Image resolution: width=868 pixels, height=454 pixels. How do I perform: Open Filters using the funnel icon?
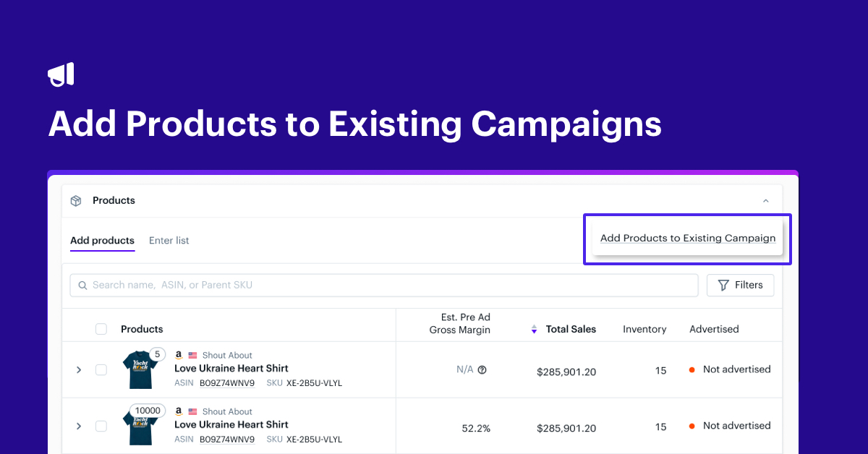click(723, 285)
